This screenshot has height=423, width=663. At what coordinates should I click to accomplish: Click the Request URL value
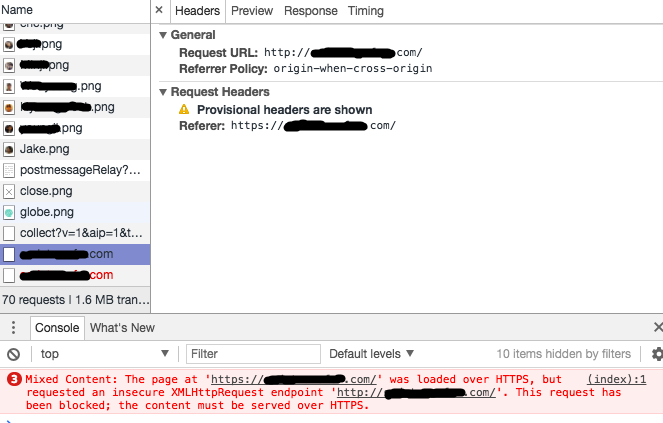(343, 53)
